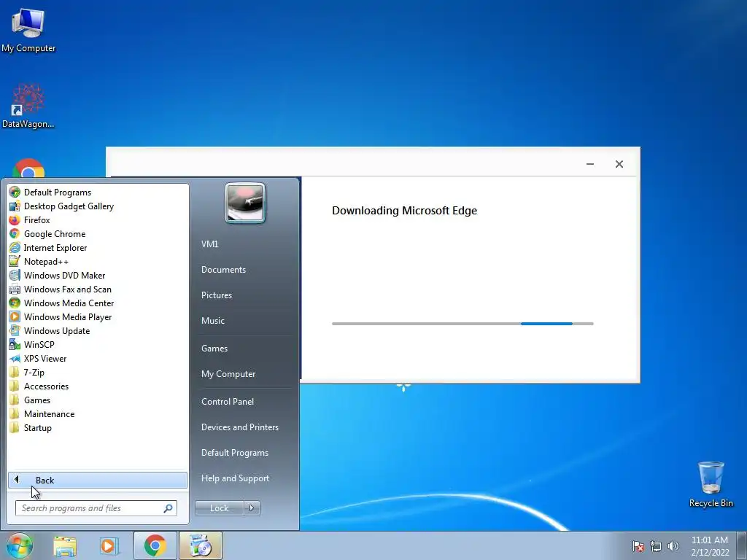Open Action Center flag tray icon

(x=638, y=547)
